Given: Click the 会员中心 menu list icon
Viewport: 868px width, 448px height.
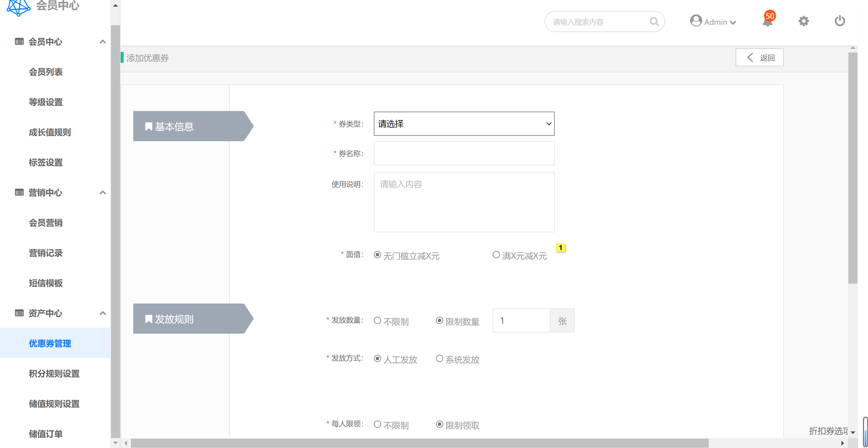Looking at the screenshot, I should point(19,41).
